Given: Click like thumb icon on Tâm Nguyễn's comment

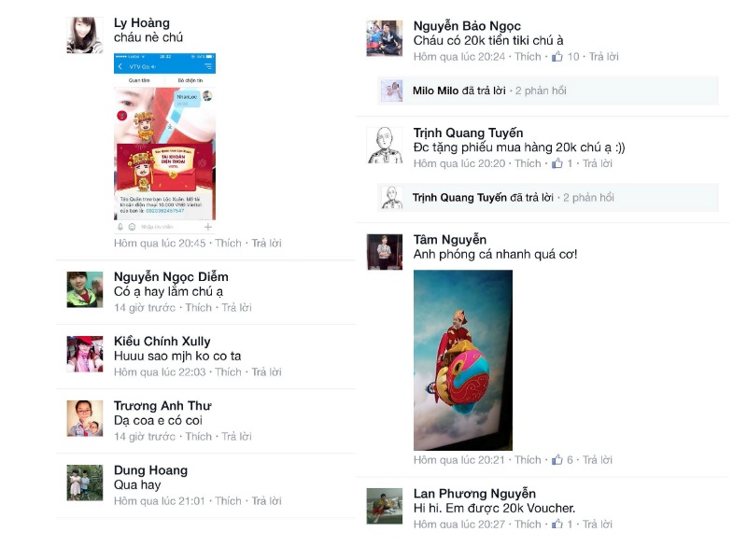Looking at the screenshot, I should point(557,459).
